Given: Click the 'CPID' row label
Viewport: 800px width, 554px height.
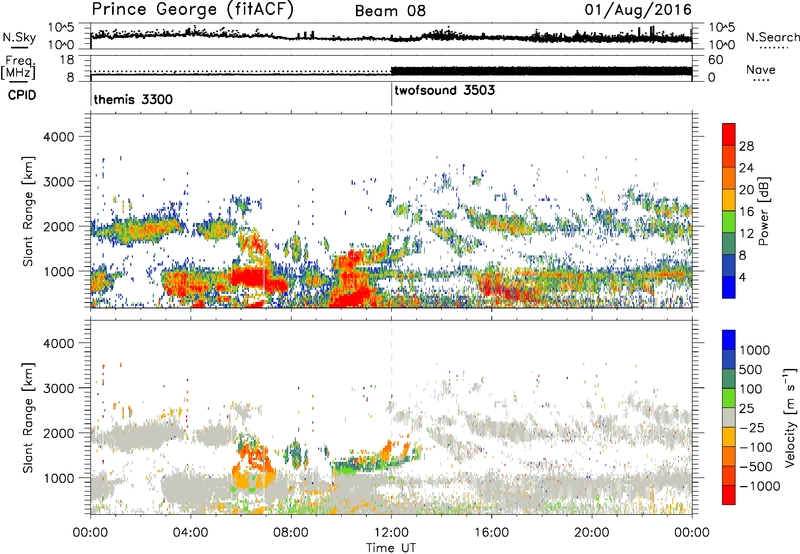Looking at the screenshot, I should coord(22,95).
